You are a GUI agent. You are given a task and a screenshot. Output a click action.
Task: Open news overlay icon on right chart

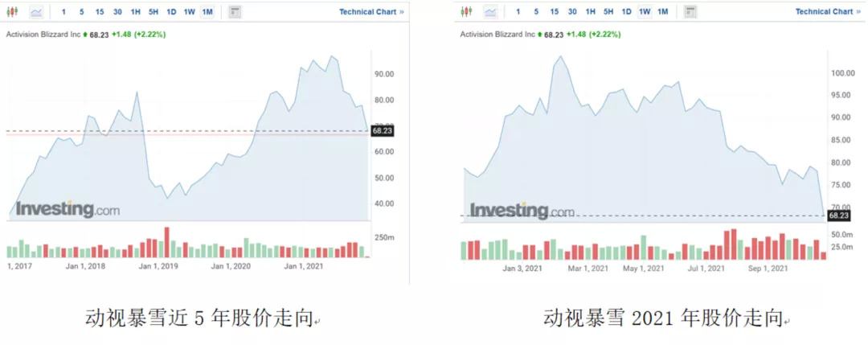pos(690,12)
